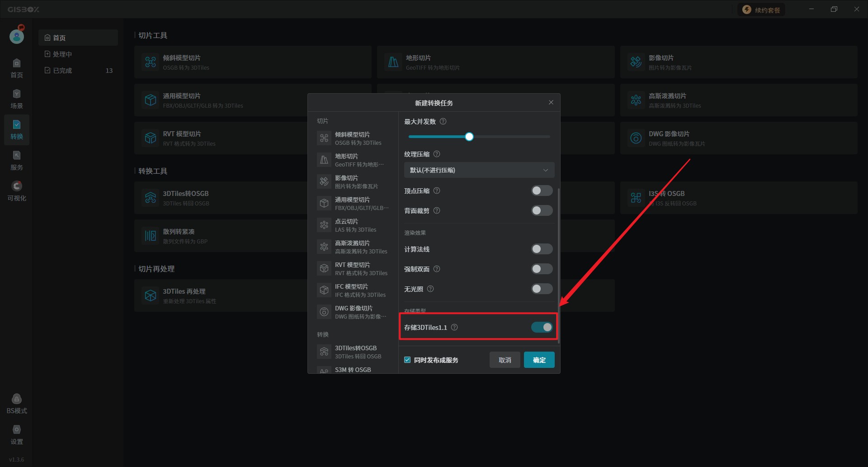Screen dimensions: 868x467
Task: Click the help icon next to 存储3DTiles1.1
Action: pyautogui.click(x=454, y=327)
